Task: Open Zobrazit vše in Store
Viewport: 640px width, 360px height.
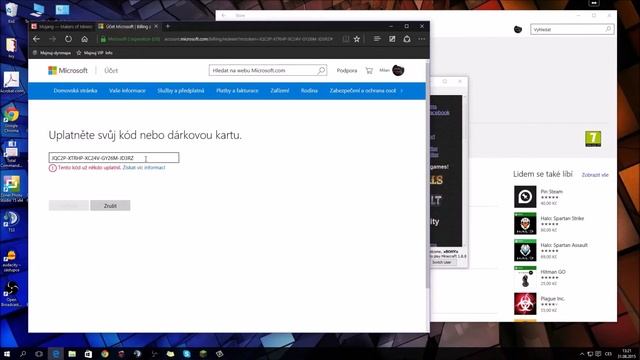Action: pyautogui.click(x=595, y=175)
